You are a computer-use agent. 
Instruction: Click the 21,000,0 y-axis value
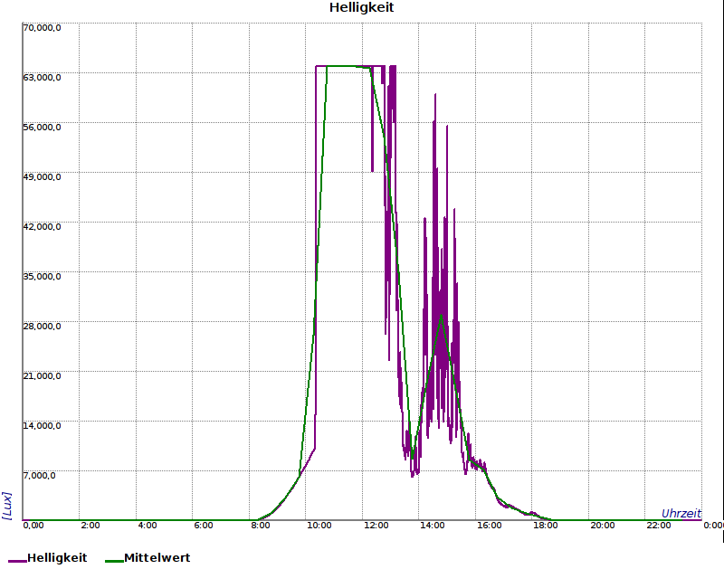point(42,376)
